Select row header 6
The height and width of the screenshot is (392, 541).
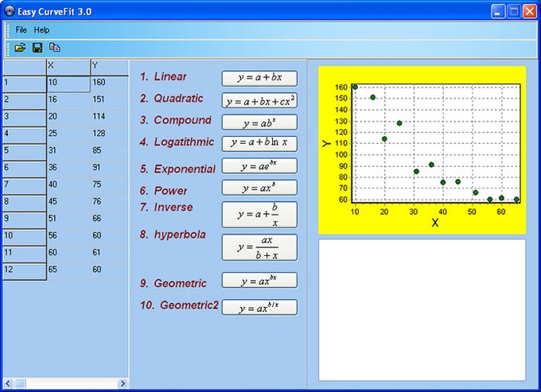point(25,169)
